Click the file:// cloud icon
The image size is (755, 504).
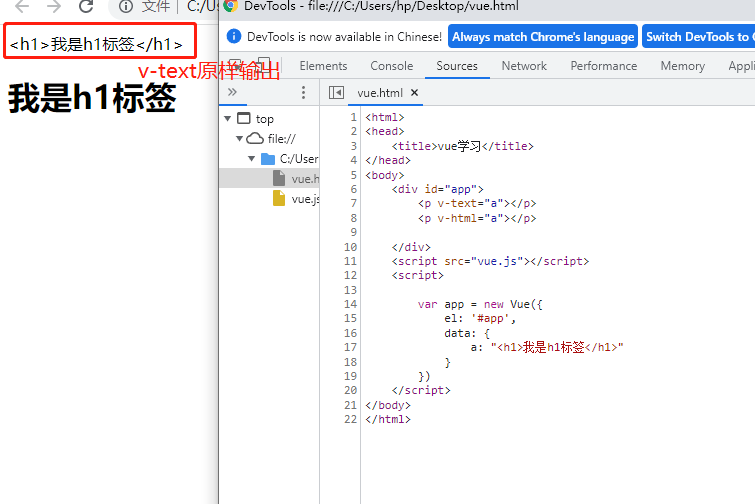click(x=255, y=139)
